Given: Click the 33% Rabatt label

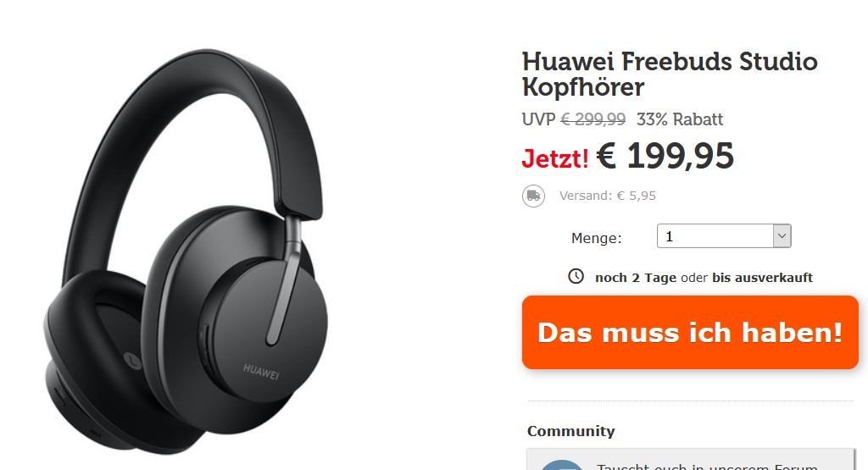Looking at the screenshot, I should pyautogui.click(x=680, y=119).
